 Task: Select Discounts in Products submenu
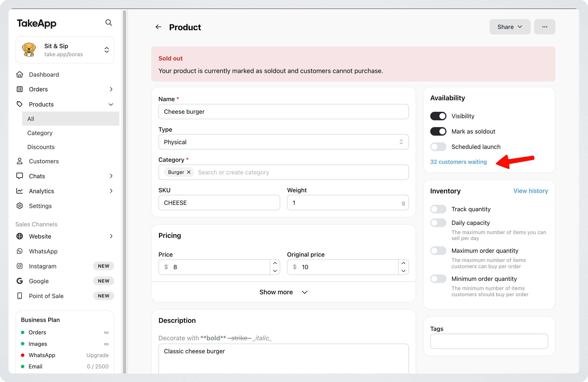[41, 147]
